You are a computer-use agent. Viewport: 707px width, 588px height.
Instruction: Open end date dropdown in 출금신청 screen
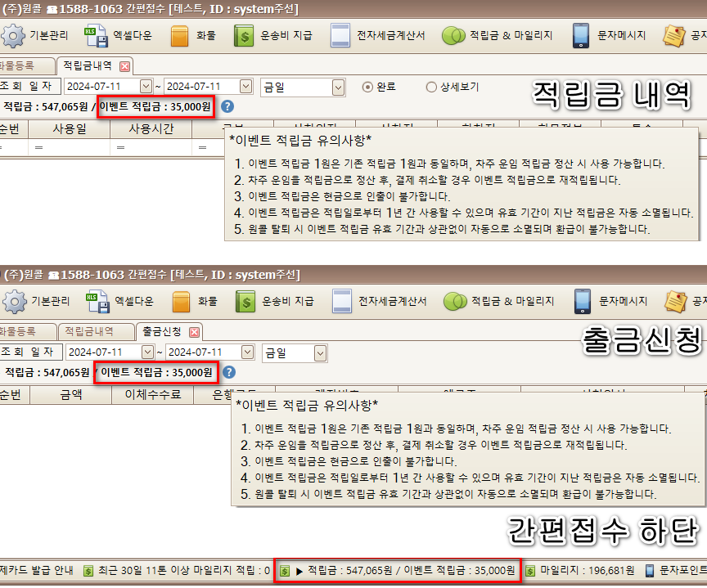pyautogui.click(x=246, y=352)
